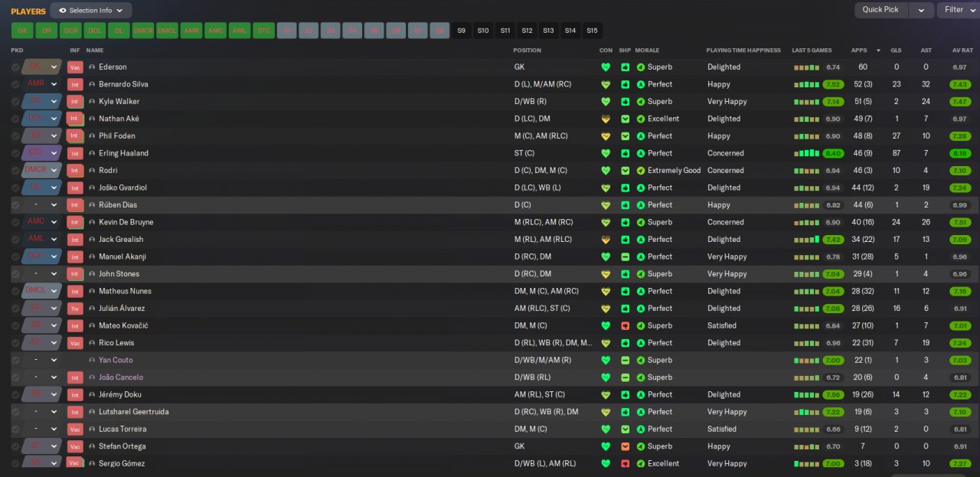Click the person icon beside João Cancelo
980x477 pixels.
tap(92, 377)
